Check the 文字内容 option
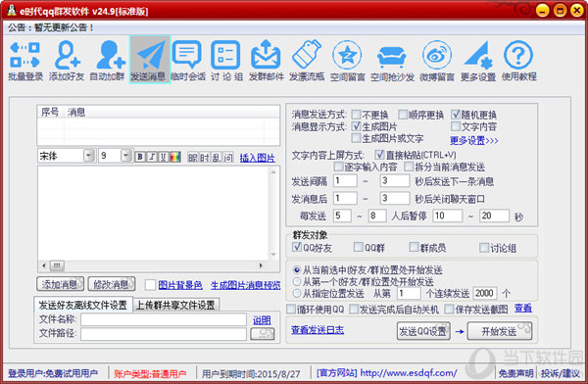The image size is (588, 384). coord(456,126)
